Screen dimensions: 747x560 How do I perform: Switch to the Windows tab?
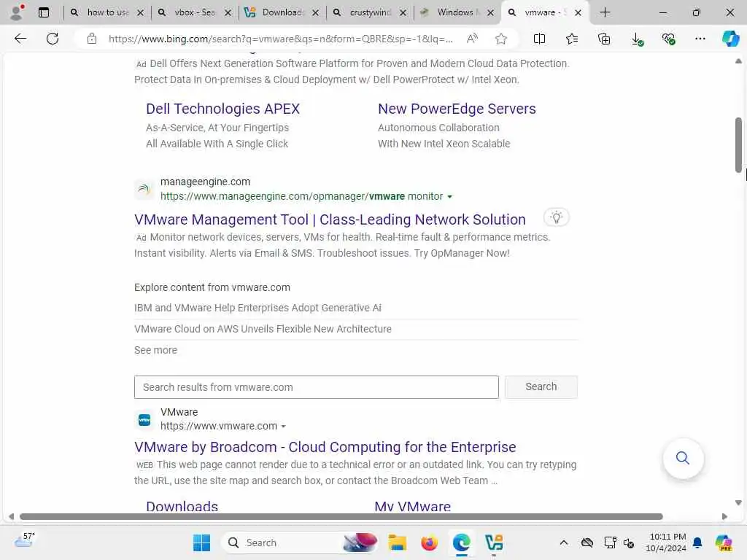coord(457,12)
